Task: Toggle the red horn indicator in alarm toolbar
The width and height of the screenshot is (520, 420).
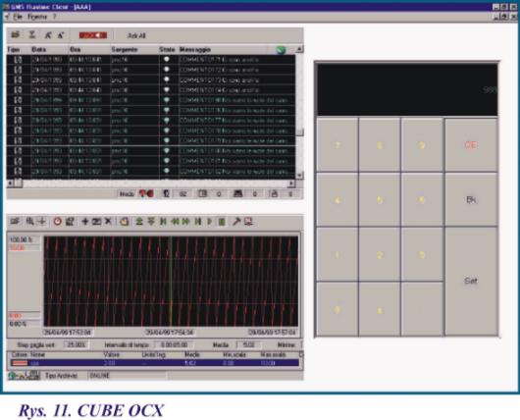Action: [93, 35]
